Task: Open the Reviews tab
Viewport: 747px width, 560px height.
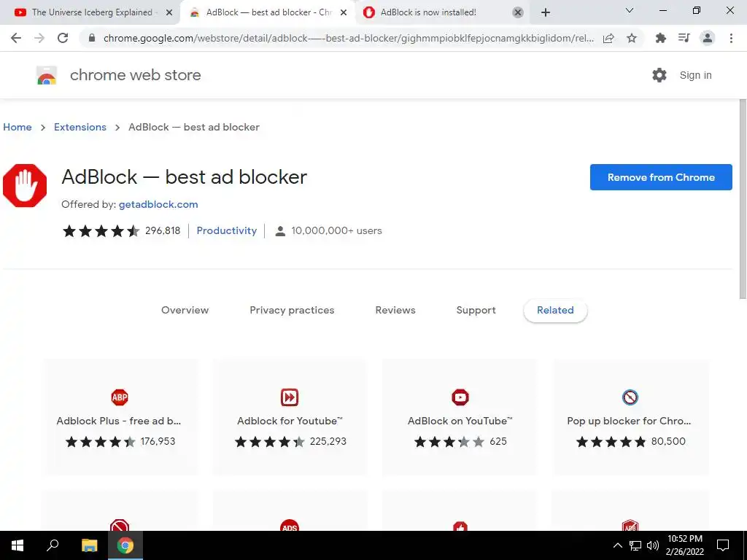Action: click(395, 310)
